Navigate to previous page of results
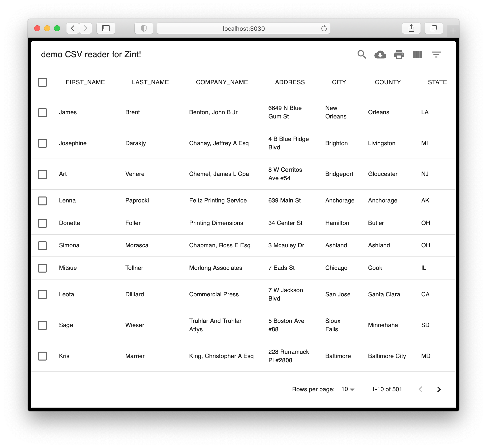Viewport: 487px width, 448px height. [x=420, y=389]
